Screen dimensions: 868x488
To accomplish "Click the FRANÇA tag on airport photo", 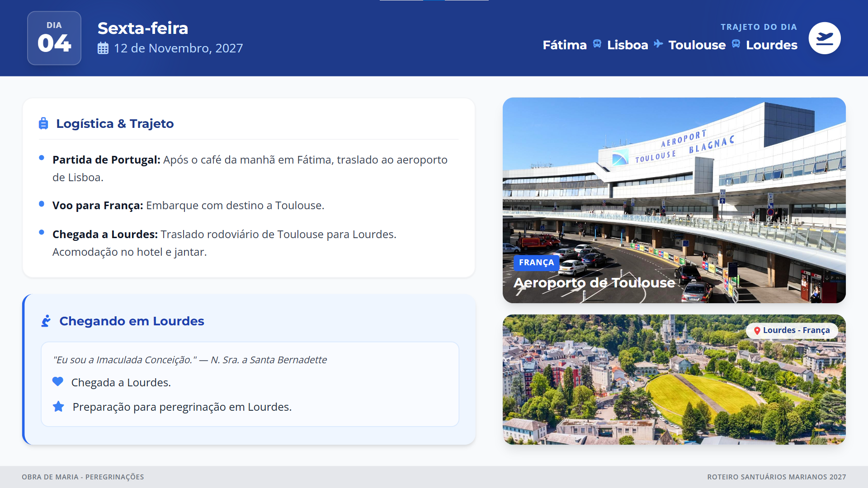I will point(536,263).
